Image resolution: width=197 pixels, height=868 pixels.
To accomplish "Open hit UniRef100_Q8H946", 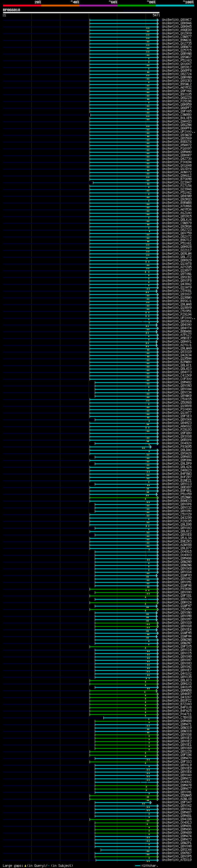I will (177, 23).
